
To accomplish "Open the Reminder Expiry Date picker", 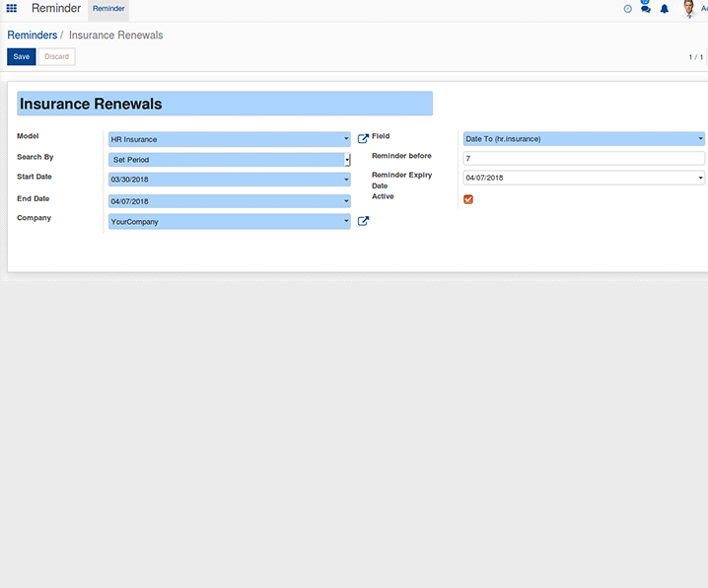I will tap(583, 178).
